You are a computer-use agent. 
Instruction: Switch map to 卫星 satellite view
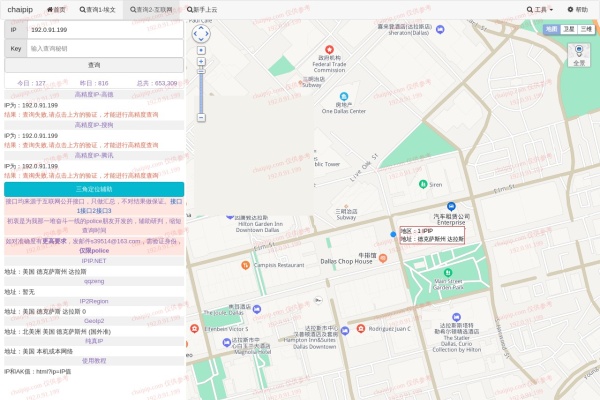(x=568, y=30)
